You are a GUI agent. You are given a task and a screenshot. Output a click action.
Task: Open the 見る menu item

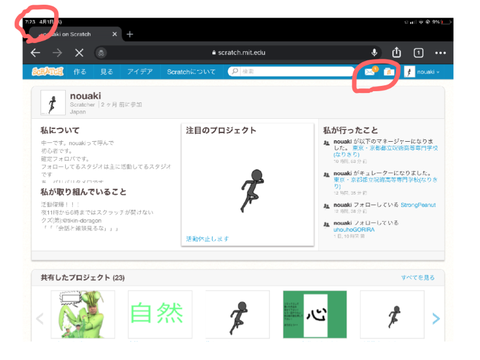coord(107,72)
